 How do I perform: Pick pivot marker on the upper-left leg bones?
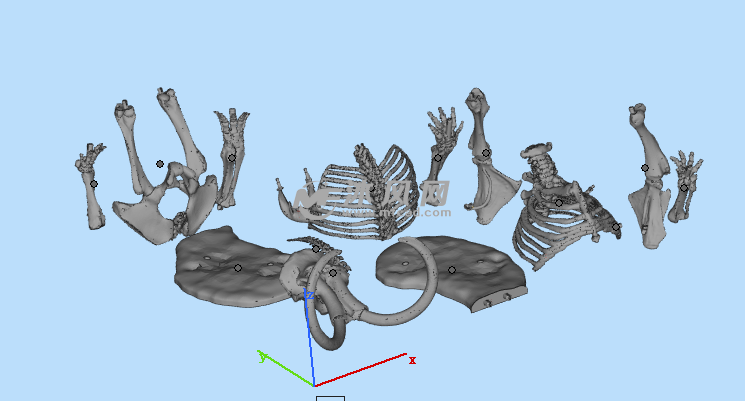(x=160, y=164)
